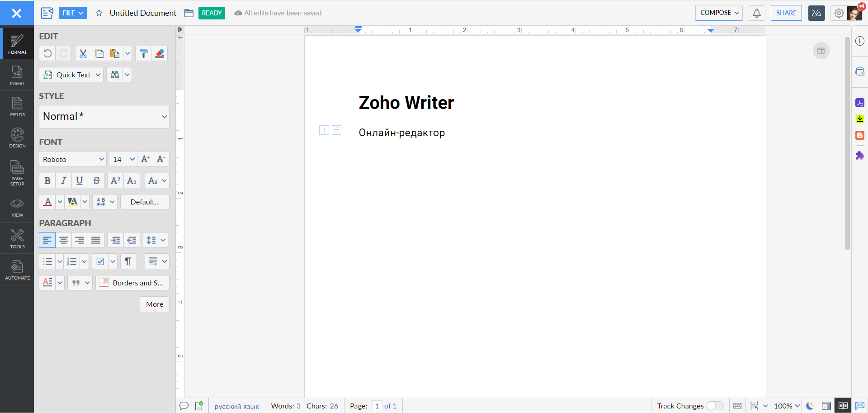Open the add-ons puzzle icon
The image size is (868, 413).
(860, 156)
